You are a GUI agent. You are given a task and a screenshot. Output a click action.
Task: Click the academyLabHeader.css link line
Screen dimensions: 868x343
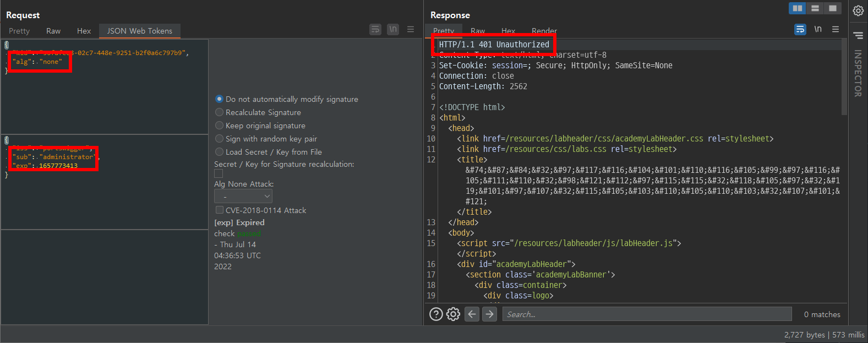[x=615, y=139]
